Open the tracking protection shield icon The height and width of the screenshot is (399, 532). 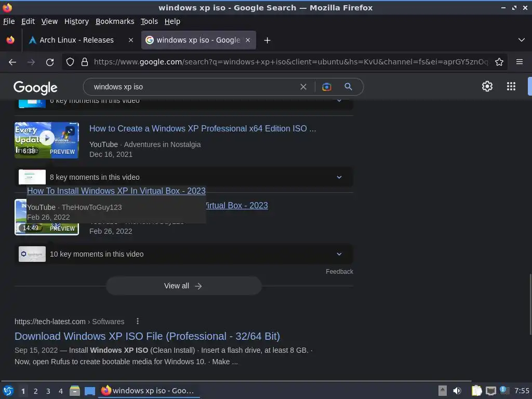click(x=70, y=62)
